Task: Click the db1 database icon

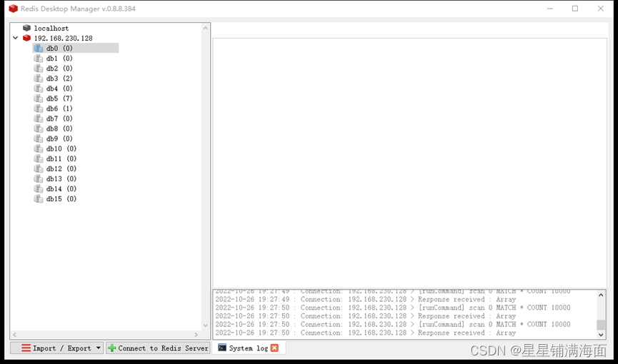Action: point(39,59)
